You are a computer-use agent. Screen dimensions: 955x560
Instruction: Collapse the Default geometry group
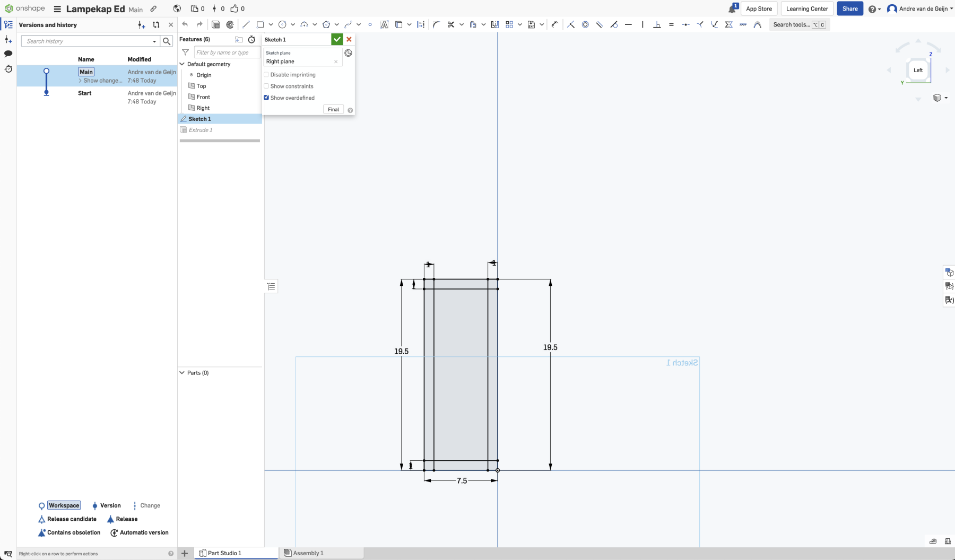coord(182,64)
